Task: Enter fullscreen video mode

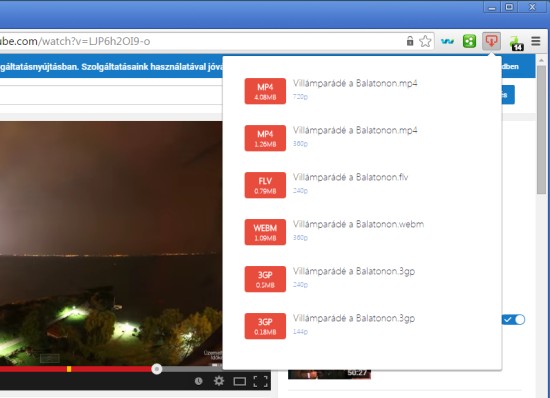Action: [260, 381]
